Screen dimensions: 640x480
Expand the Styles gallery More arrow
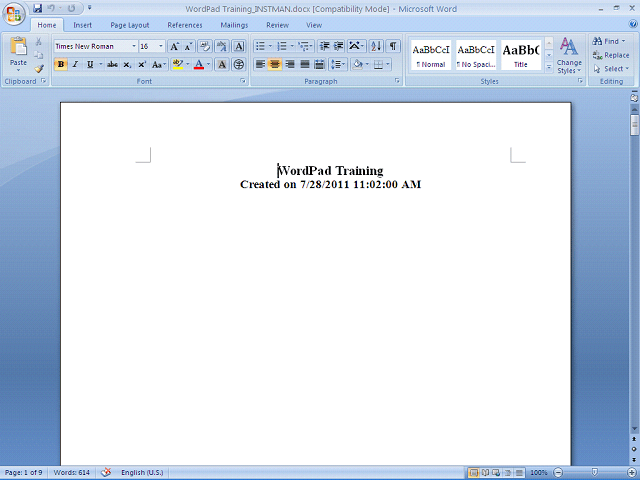[x=549, y=67]
